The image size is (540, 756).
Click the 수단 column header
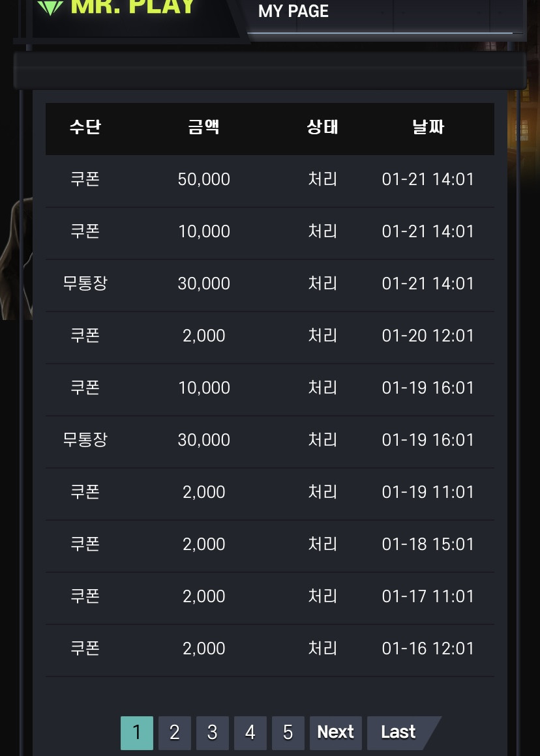(85, 127)
